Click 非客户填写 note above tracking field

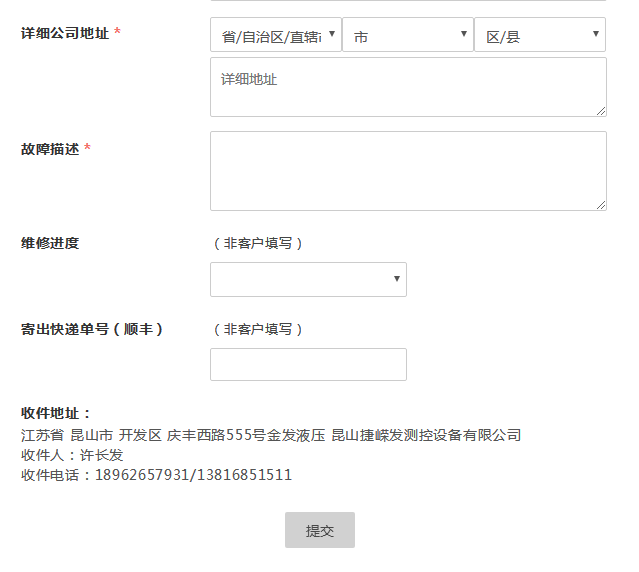click(x=258, y=329)
